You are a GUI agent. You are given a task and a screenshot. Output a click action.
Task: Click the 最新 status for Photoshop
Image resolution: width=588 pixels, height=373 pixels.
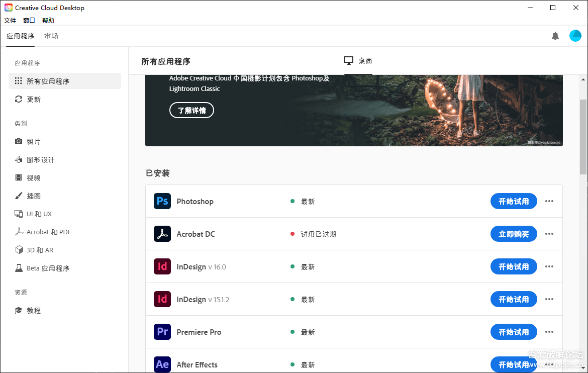[308, 202]
